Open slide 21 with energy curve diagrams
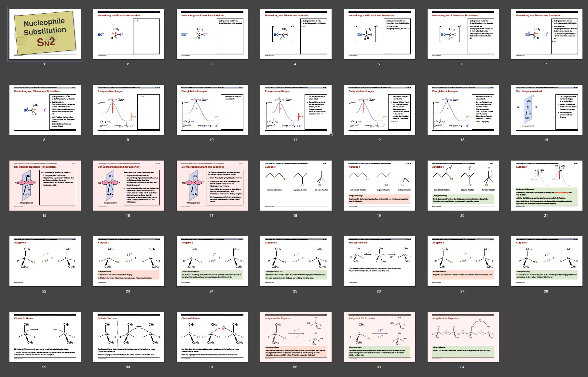Viewport: 588px width, 377px height. pos(547,186)
